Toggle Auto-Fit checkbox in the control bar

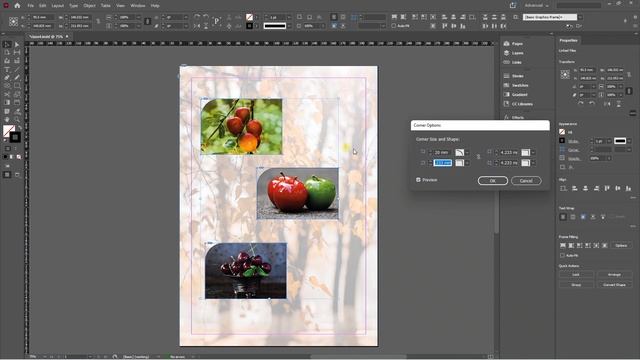[x=394, y=26]
